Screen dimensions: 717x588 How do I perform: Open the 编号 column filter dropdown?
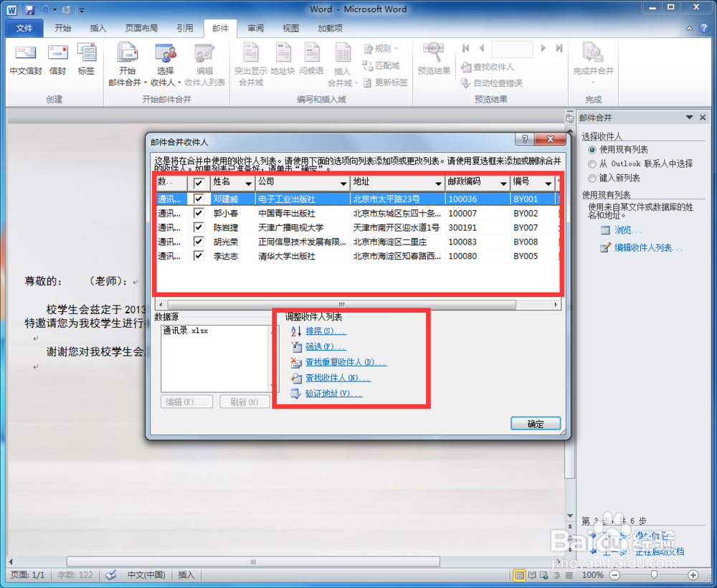pyautogui.click(x=549, y=184)
